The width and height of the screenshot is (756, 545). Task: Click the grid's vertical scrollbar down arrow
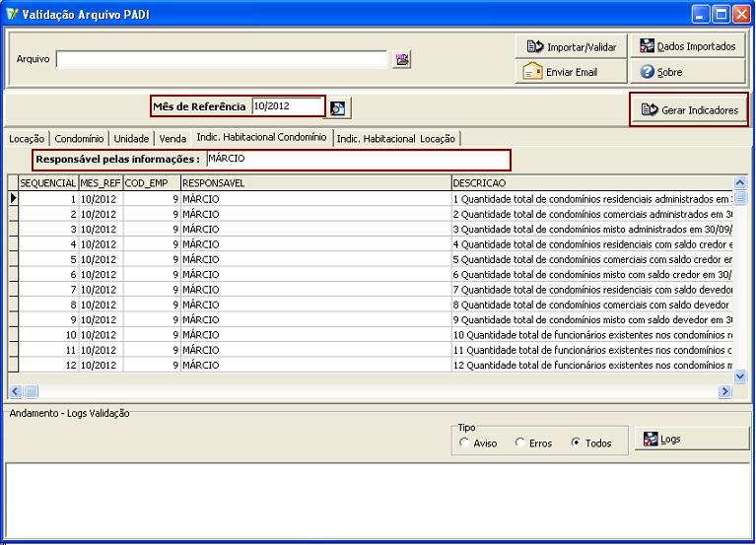click(740, 376)
